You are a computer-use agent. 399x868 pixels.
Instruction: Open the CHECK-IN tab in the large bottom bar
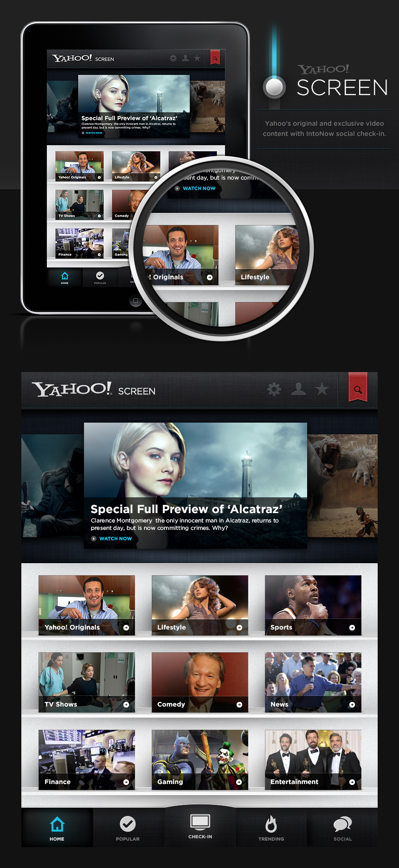(x=200, y=826)
